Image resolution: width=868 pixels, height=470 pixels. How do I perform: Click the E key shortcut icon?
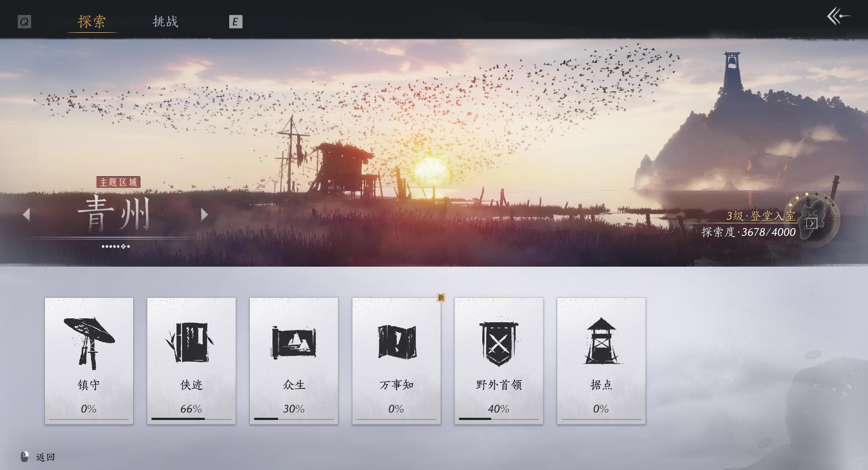tap(235, 22)
